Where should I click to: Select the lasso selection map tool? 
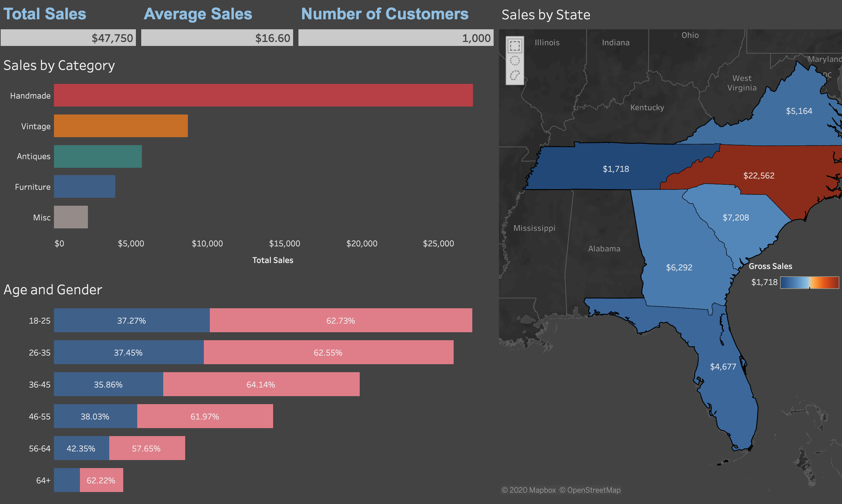(515, 75)
